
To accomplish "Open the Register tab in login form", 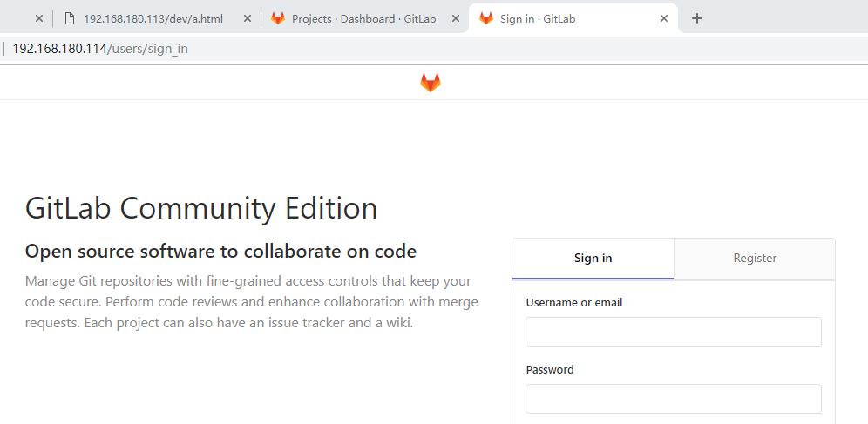I will (755, 259).
